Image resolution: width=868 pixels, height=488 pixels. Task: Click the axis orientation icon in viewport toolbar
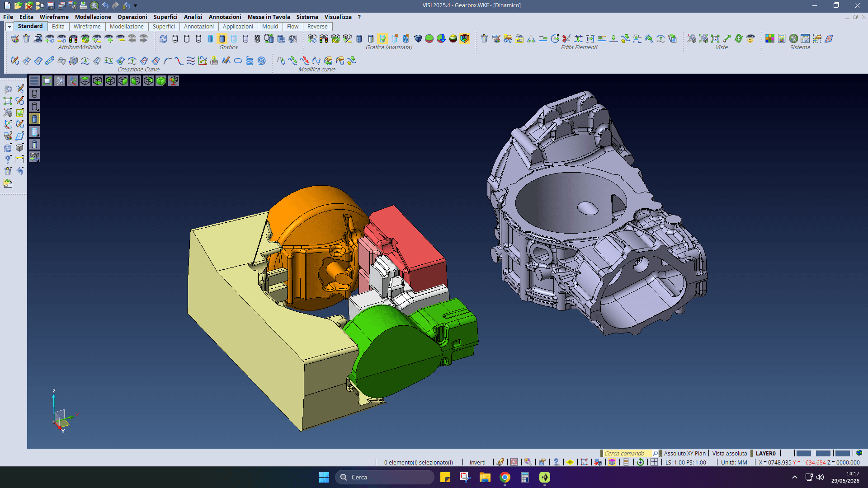click(x=72, y=81)
